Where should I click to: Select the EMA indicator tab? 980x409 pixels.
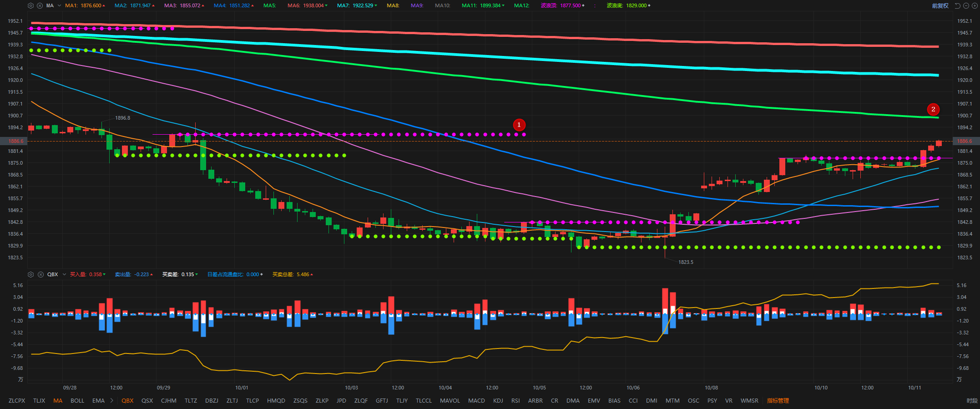pyautogui.click(x=98, y=400)
